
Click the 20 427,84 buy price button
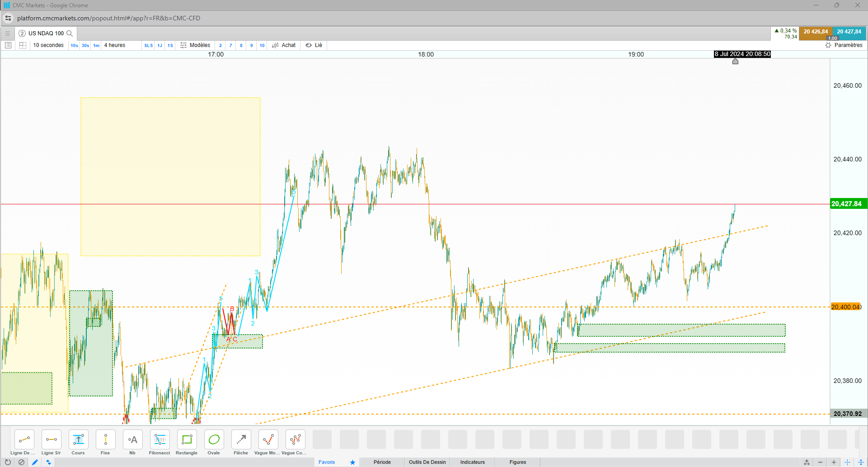point(849,32)
